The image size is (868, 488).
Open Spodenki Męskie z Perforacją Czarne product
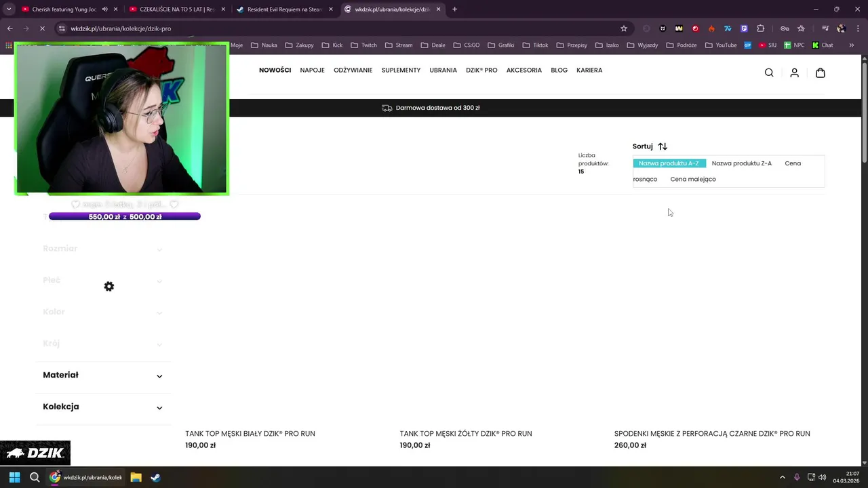(712, 434)
